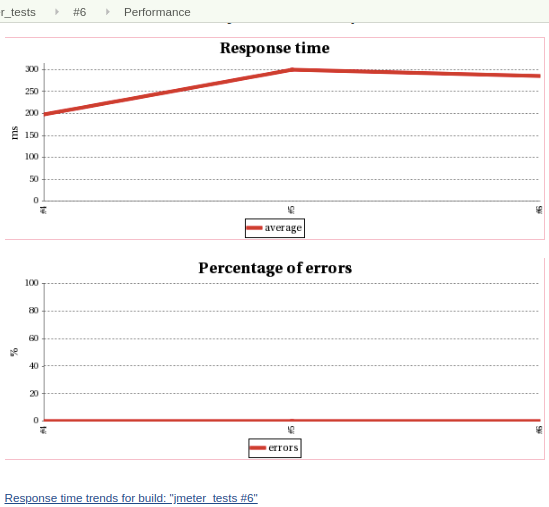This screenshot has width=549, height=507.
Task: Click the Percentage of errors chart title
Action: click(x=275, y=268)
